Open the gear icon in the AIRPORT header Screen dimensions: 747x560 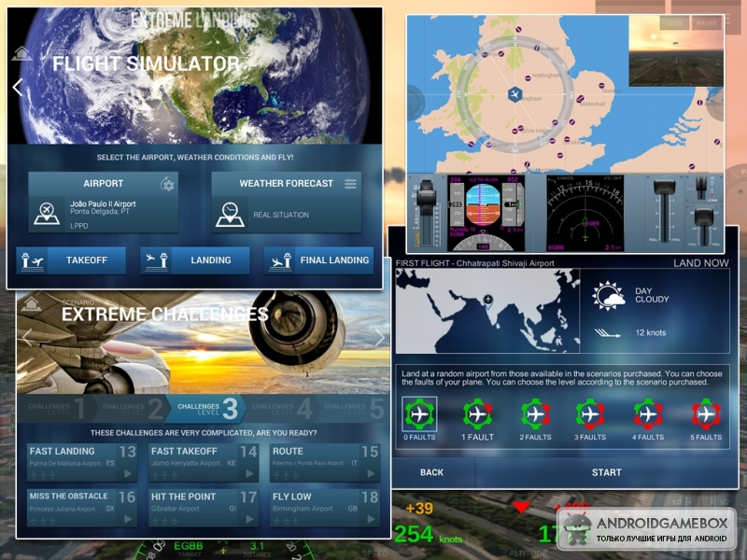point(167,184)
